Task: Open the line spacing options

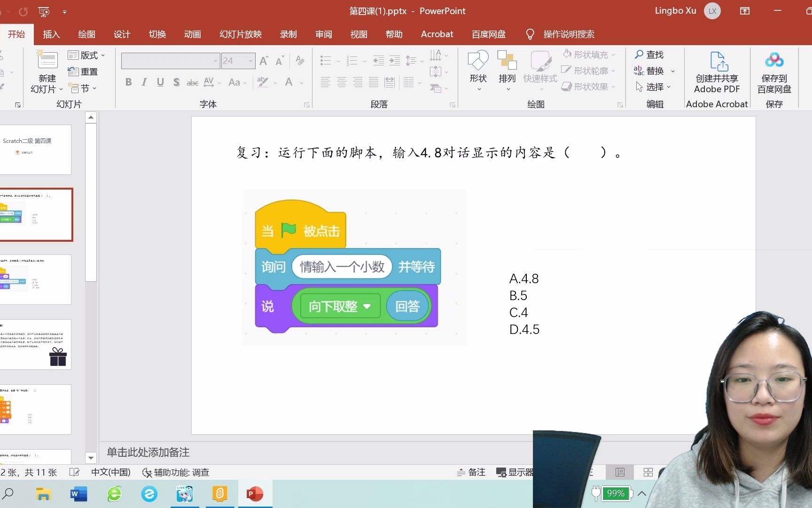Action: pos(414,61)
